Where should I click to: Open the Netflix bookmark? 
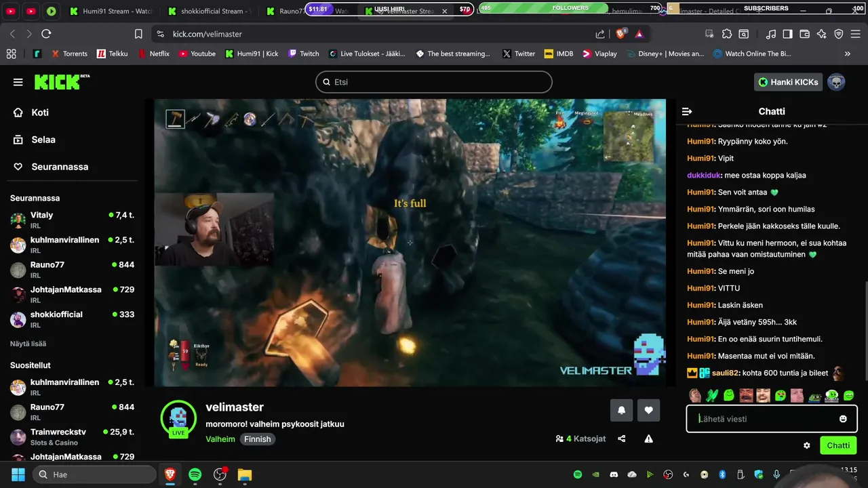tap(153, 54)
